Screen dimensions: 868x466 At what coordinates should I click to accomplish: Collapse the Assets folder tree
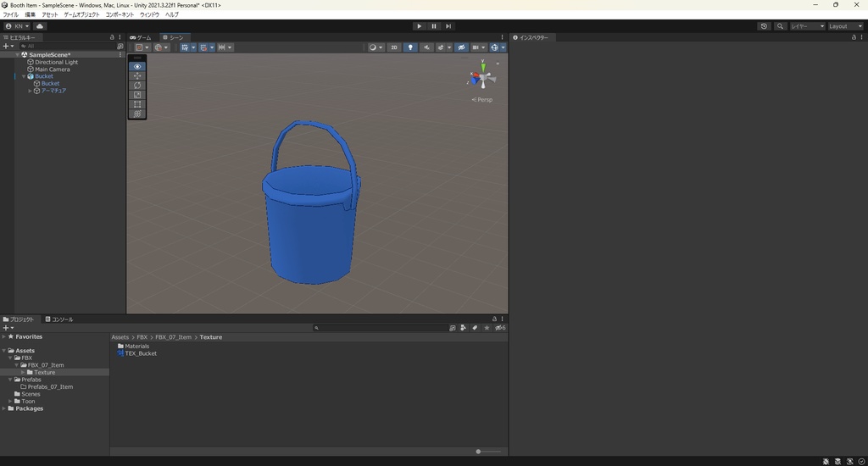coord(4,351)
